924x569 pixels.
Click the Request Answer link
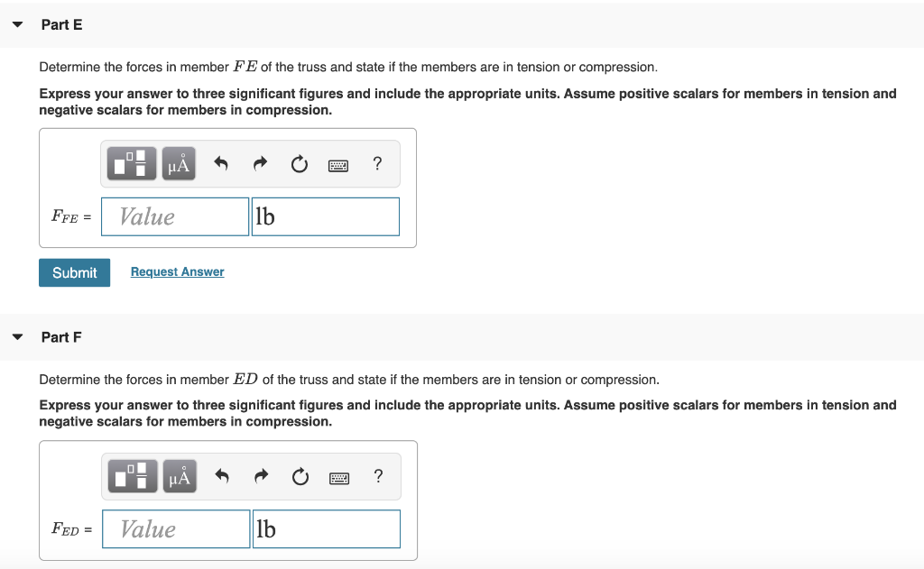pos(178,271)
